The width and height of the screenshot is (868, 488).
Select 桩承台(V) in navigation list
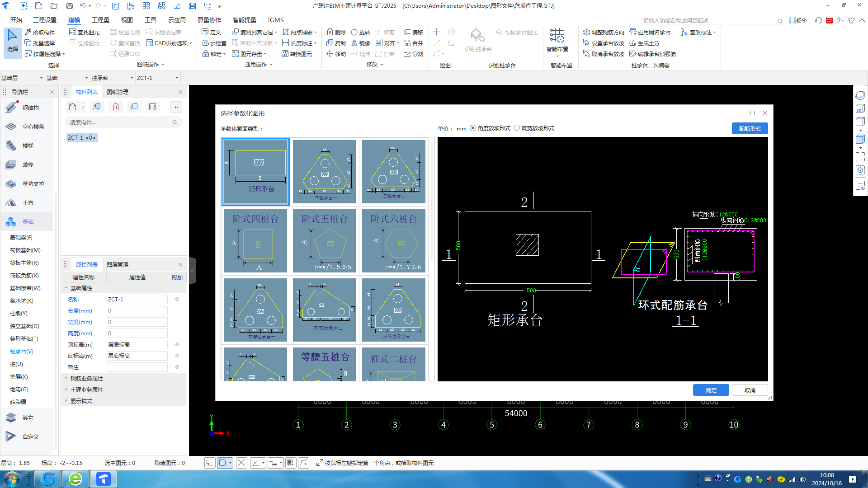tap(22, 351)
